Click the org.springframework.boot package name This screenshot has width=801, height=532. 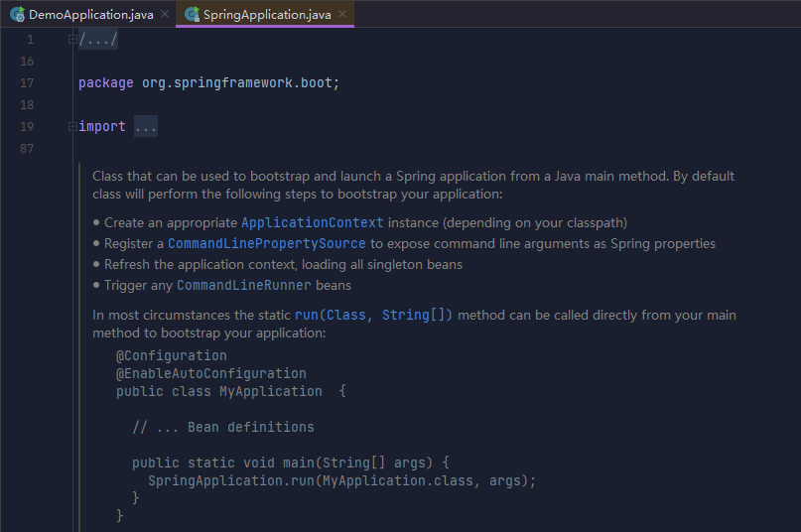[x=237, y=82]
